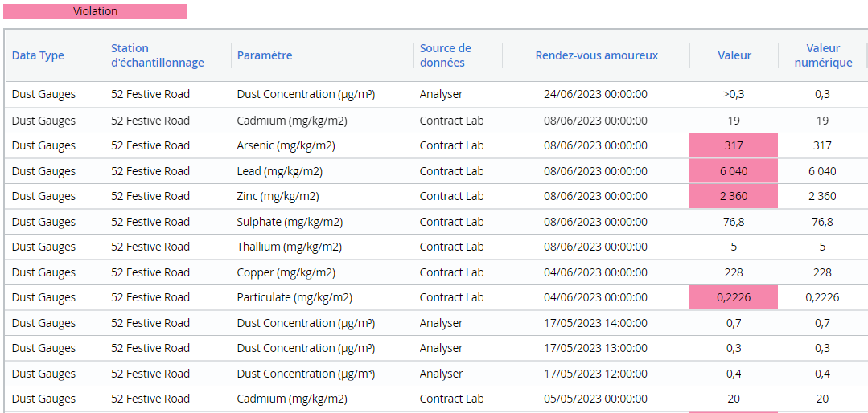This screenshot has width=868, height=413.
Task: Click the Valeur column header
Action: click(734, 55)
